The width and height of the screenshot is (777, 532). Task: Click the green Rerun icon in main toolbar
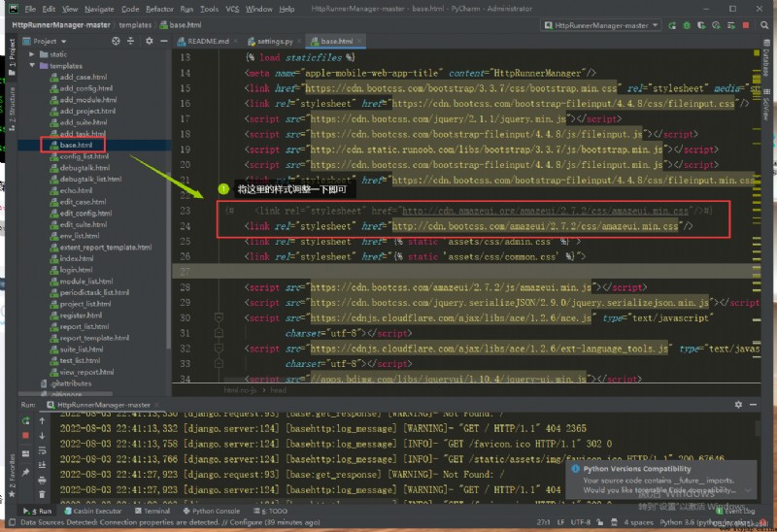click(672, 25)
